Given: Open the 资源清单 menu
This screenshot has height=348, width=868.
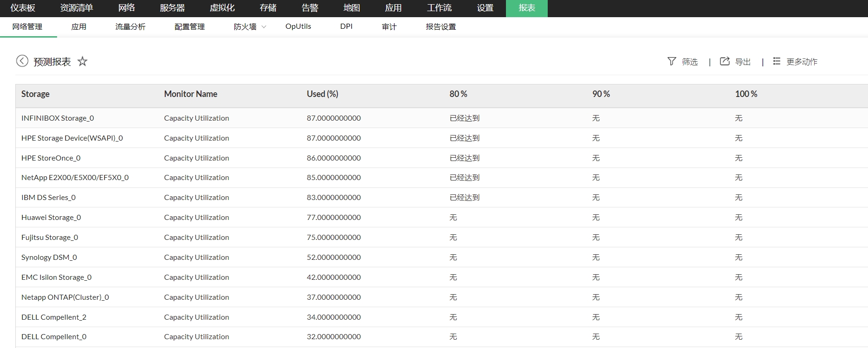Looking at the screenshot, I should (x=77, y=8).
